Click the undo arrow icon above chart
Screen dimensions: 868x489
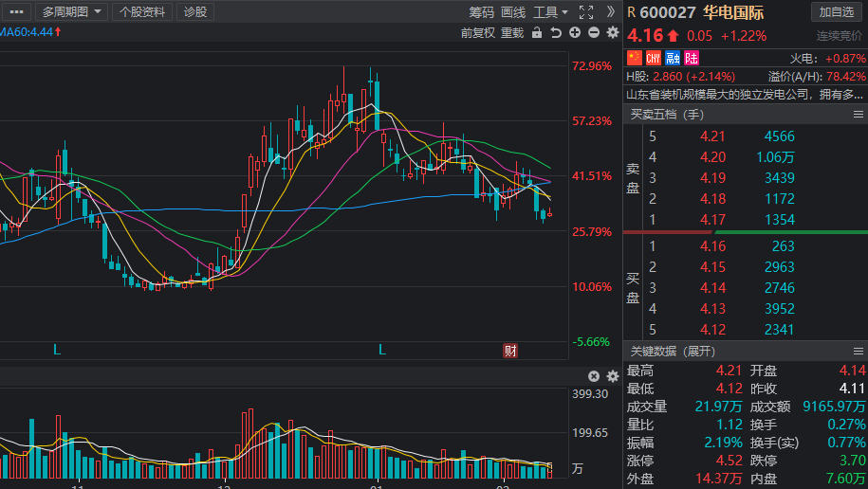click(x=556, y=33)
